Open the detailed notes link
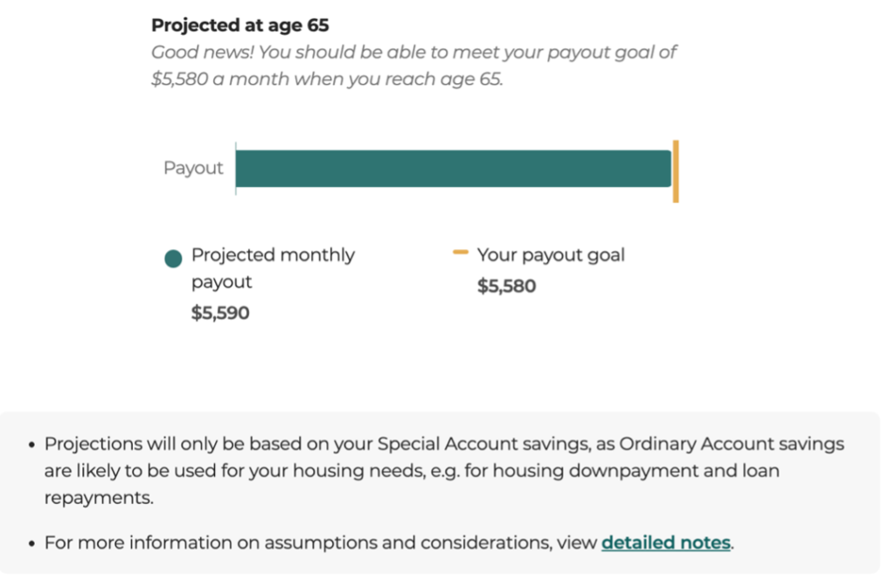895x588 pixels. [665, 543]
